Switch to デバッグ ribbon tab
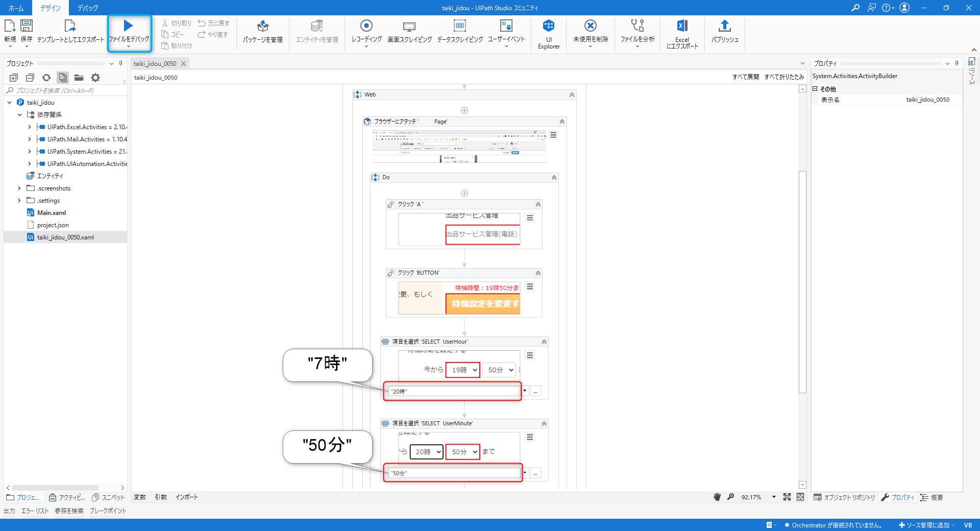 click(87, 8)
